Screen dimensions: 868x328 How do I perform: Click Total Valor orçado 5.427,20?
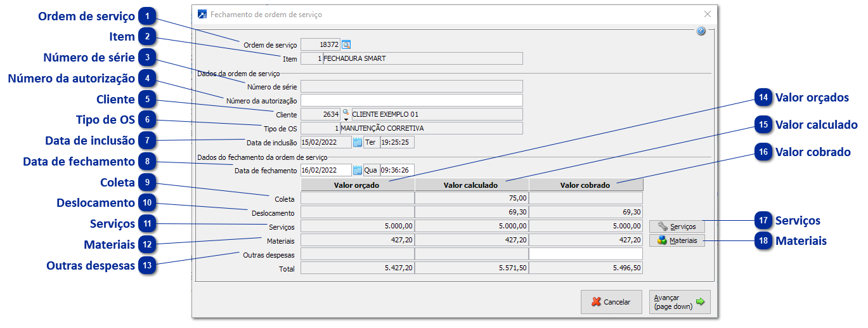tap(358, 268)
